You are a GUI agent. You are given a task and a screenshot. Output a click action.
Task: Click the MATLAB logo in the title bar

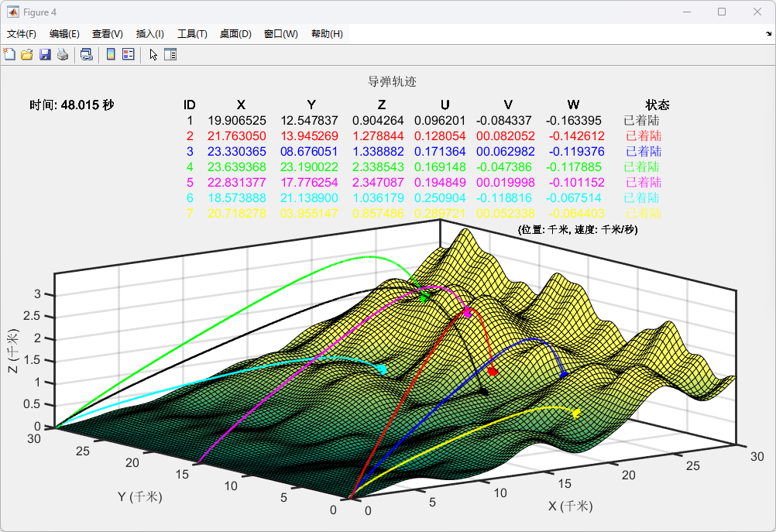tap(13, 12)
